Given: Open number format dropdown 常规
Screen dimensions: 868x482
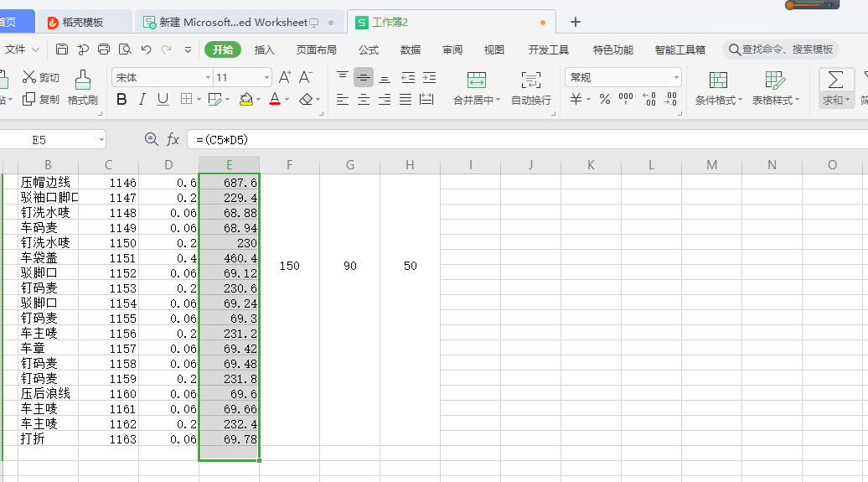Looking at the screenshot, I should [676, 78].
